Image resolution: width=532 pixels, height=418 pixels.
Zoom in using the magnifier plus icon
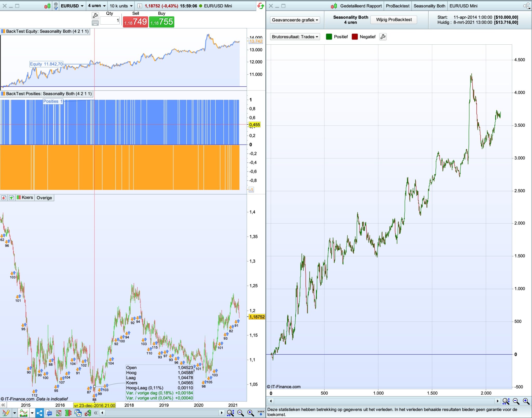[250, 413]
